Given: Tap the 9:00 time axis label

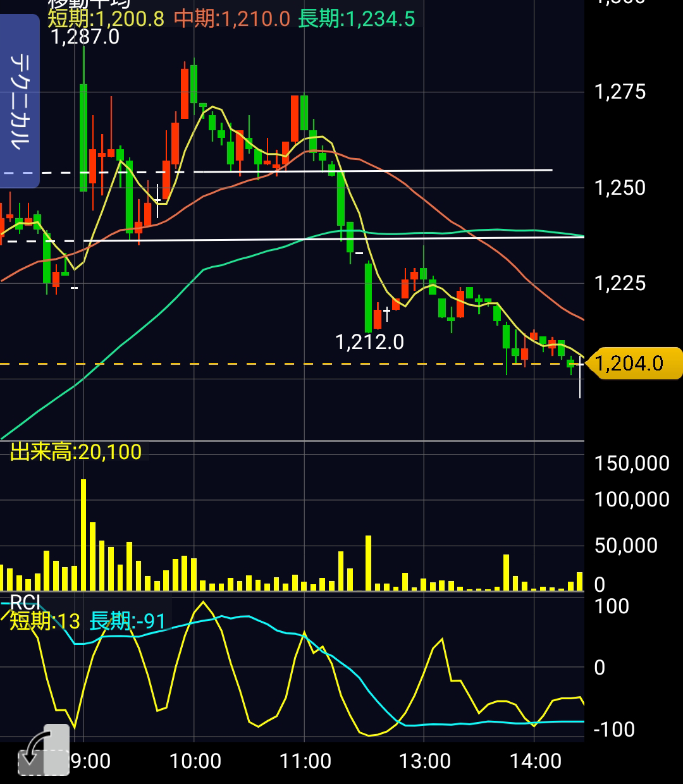Looking at the screenshot, I should click(90, 761).
